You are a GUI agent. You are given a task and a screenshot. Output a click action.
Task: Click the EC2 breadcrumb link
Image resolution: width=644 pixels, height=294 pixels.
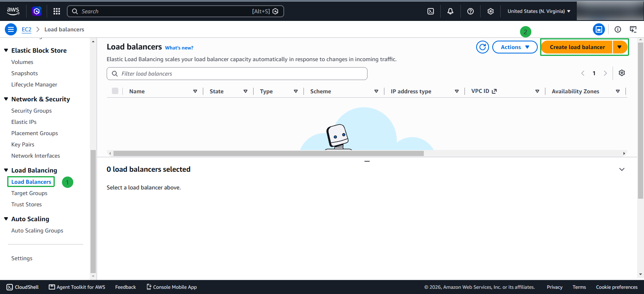(27, 29)
